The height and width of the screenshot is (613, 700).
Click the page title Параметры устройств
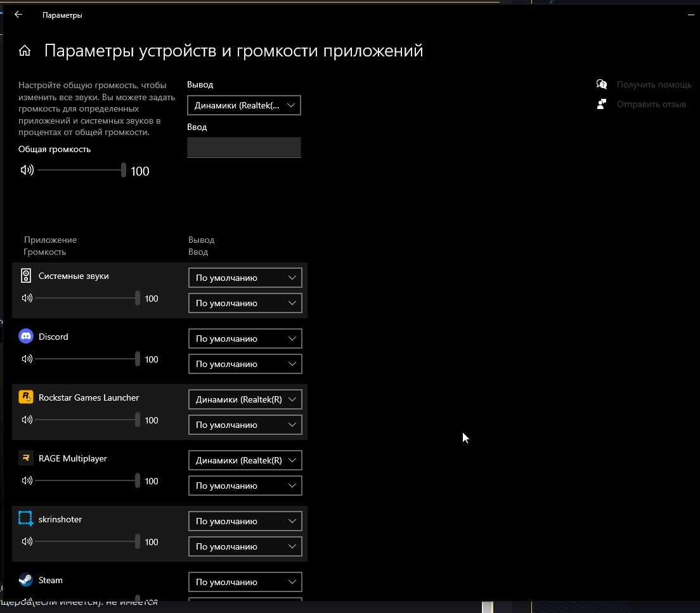click(233, 51)
